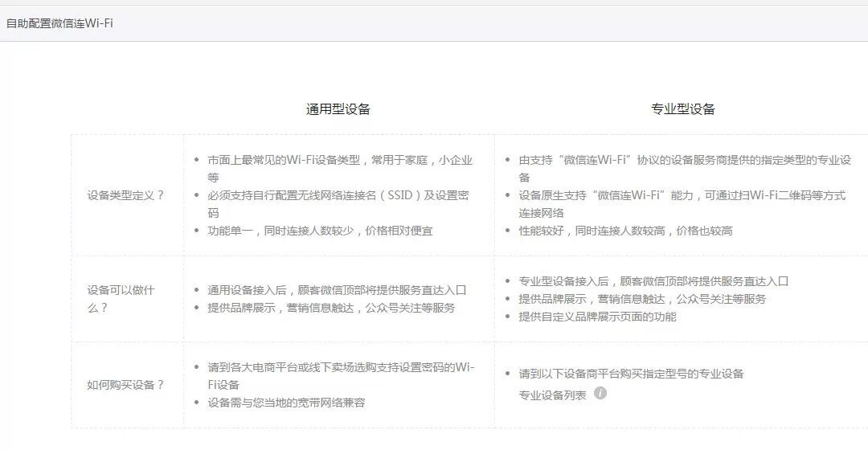Viewport: 868px width, 450px height.
Task: Click the text 提供自定义品牌展示页面的功能
Action: 597,317
